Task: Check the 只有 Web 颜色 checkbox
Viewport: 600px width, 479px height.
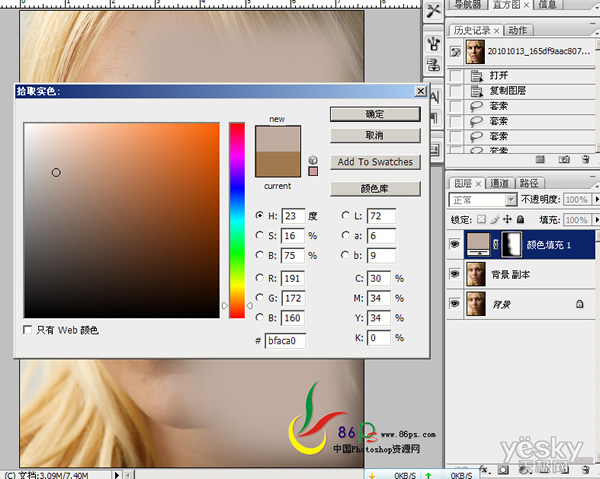Action: [x=27, y=329]
